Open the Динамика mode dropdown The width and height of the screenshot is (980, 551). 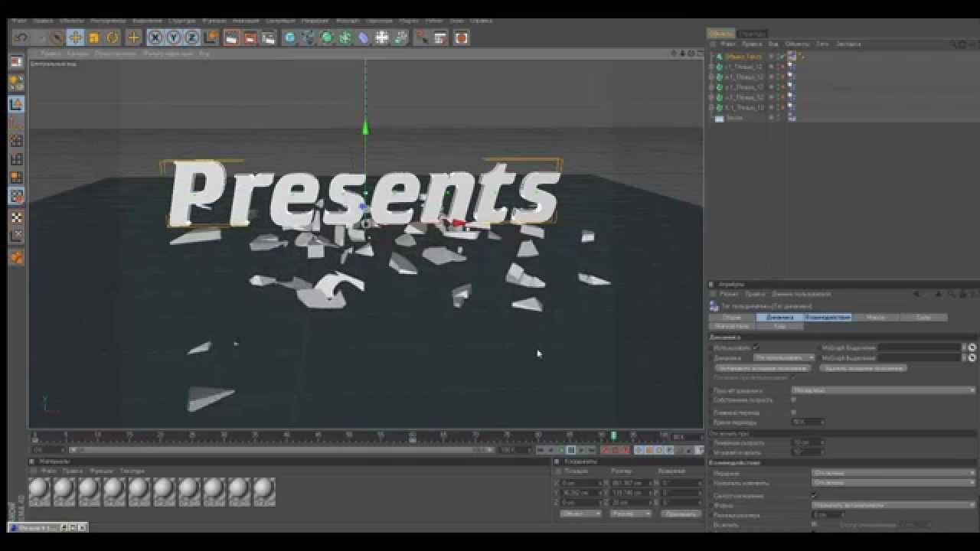(x=784, y=357)
